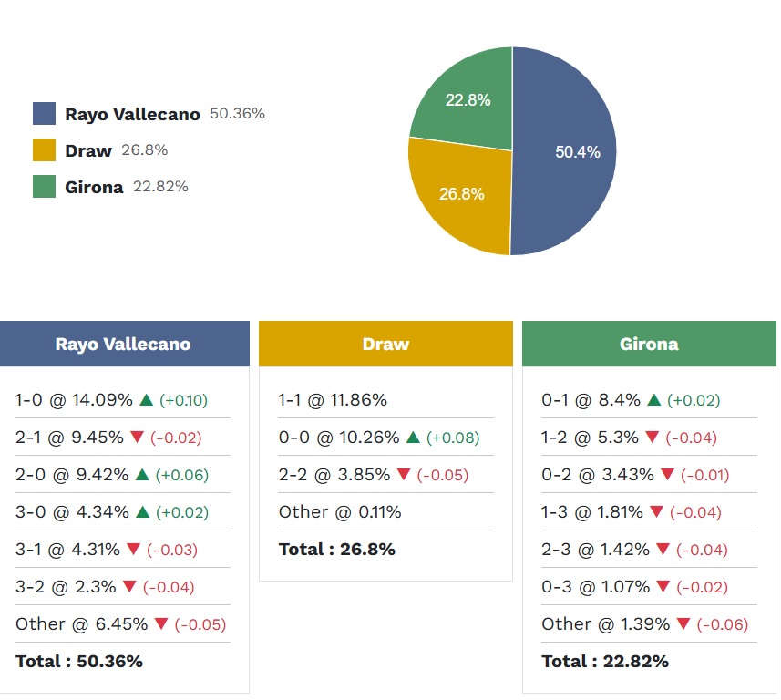Select the 3-1 @ 4.31% score line

[67, 550]
